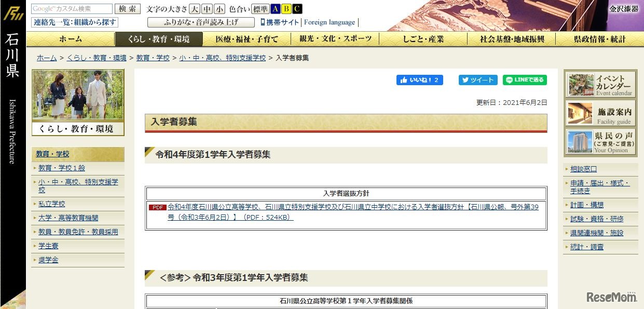Click inside the Google カスタム検索 search field
This screenshot has height=309, width=644.
pos(73,8)
